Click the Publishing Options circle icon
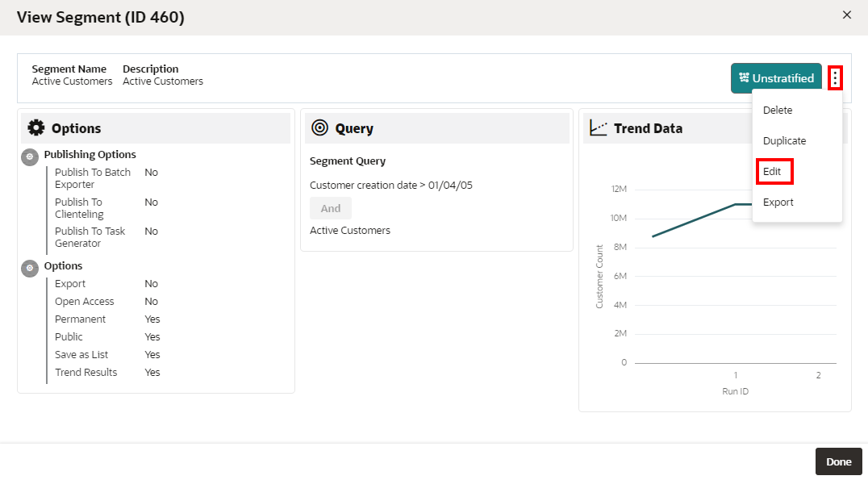Screen dimensions: 868x480 coord(30,157)
